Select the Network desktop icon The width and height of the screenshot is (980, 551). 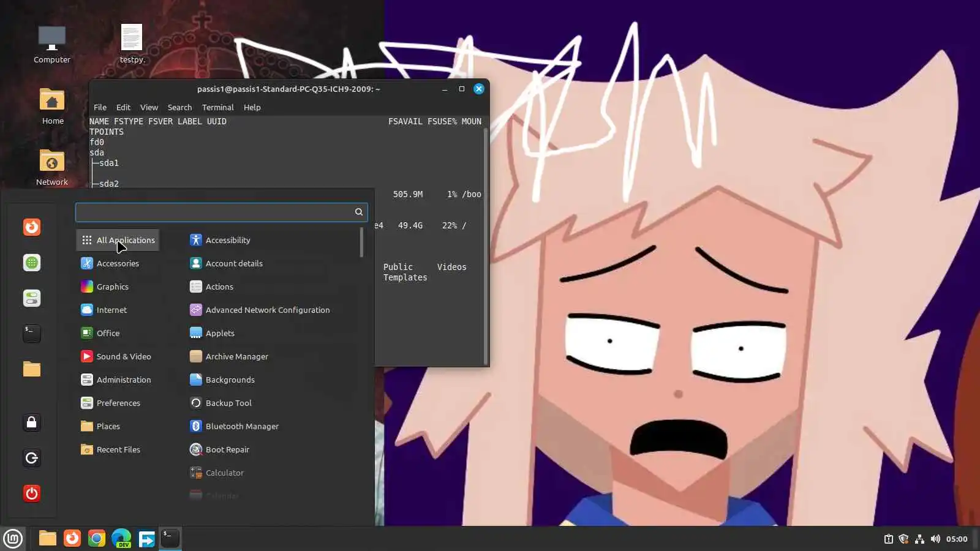tap(52, 167)
